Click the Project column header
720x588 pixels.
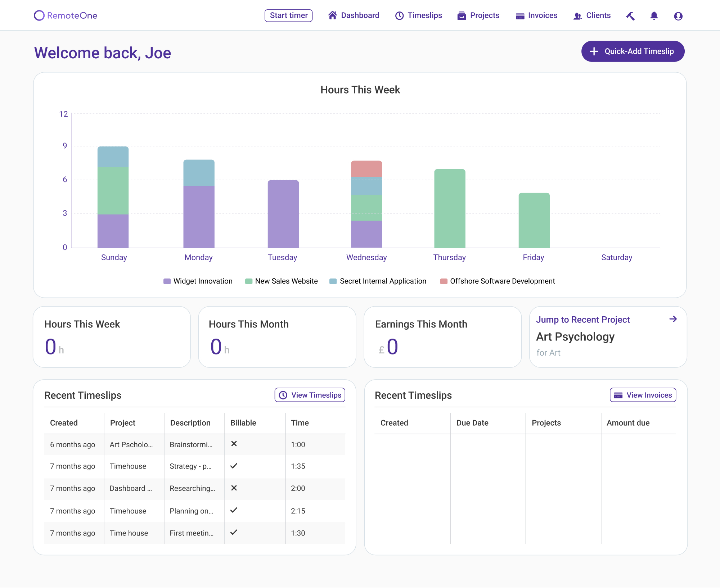[123, 423]
